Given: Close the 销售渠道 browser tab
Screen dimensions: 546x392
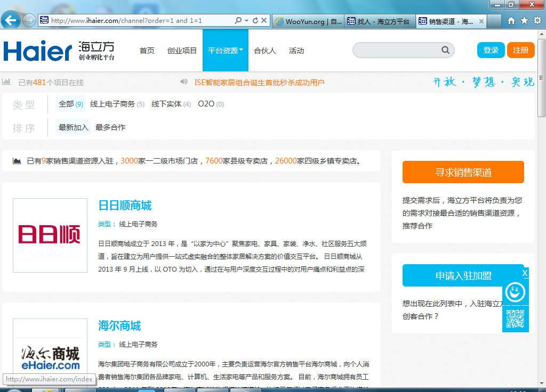Looking at the screenshot, I should click(x=481, y=21).
